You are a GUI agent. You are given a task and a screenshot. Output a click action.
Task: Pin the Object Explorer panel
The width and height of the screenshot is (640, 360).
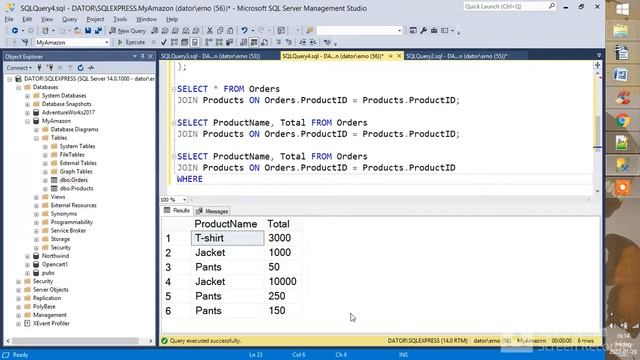pos(142,56)
